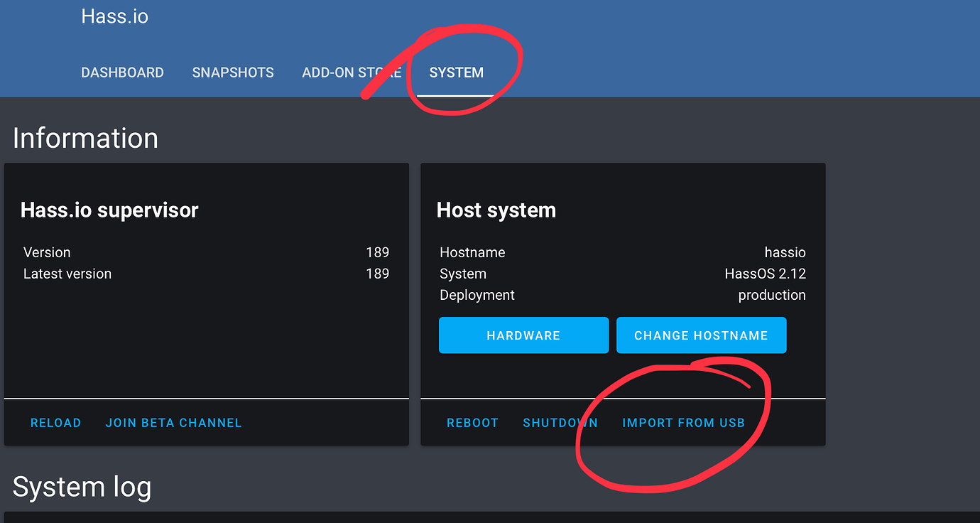Reload the Hass.io supervisor

(55, 422)
